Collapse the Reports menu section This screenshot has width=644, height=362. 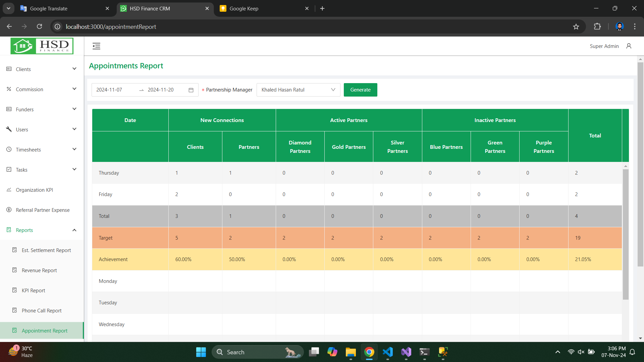74,230
